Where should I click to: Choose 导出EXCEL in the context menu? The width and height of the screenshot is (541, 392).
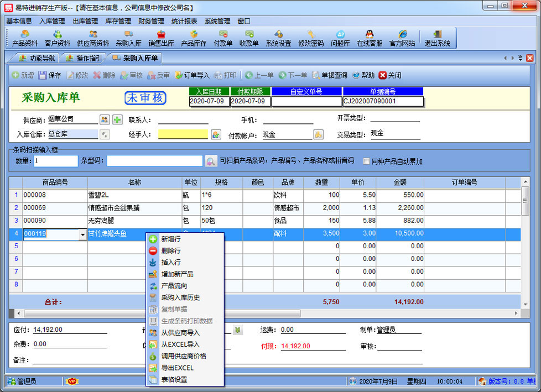177,368
